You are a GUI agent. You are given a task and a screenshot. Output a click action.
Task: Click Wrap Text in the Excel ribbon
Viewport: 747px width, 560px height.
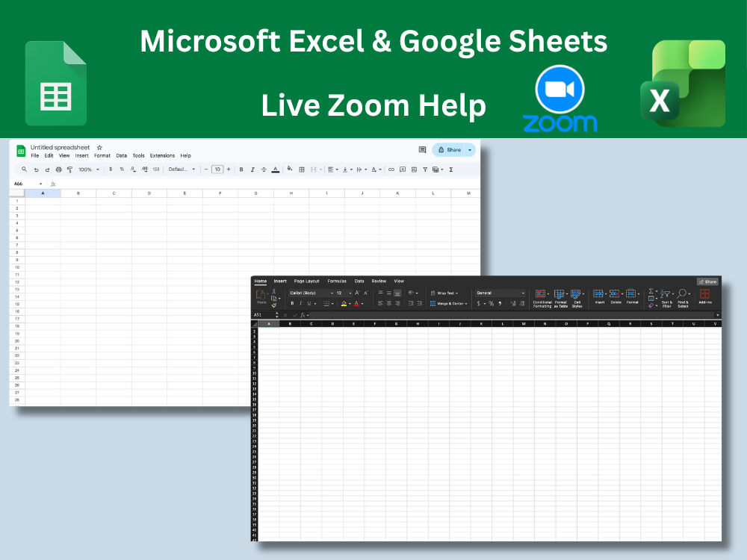pos(444,293)
